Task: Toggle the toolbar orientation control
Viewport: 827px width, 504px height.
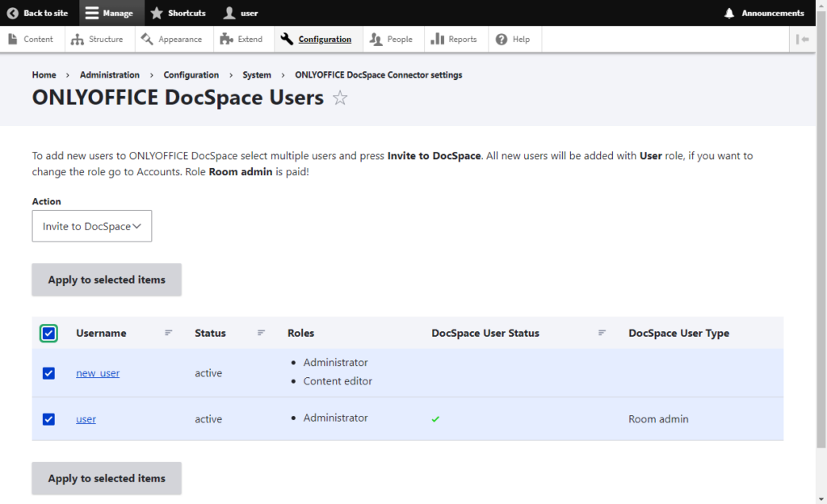Action: coord(803,39)
